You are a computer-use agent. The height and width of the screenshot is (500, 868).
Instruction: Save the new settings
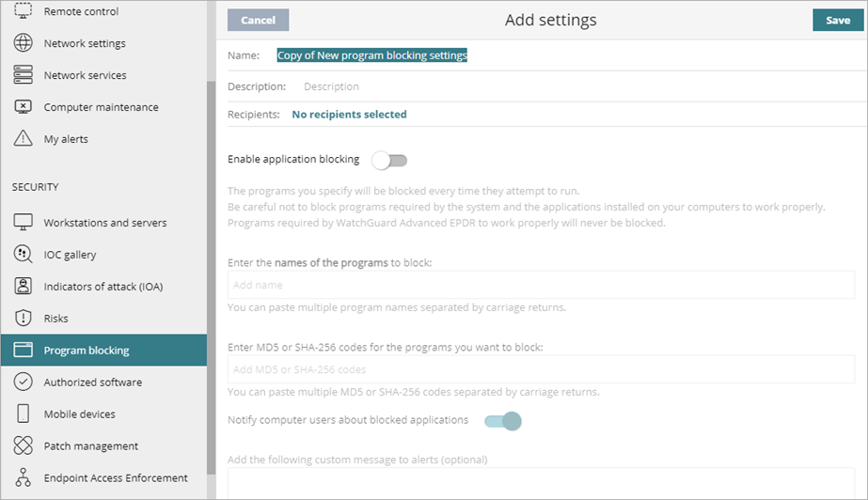tap(838, 20)
